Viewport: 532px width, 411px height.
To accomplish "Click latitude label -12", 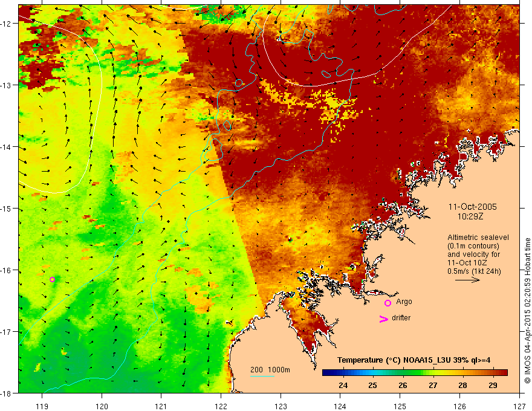I will click(x=5, y=24).
